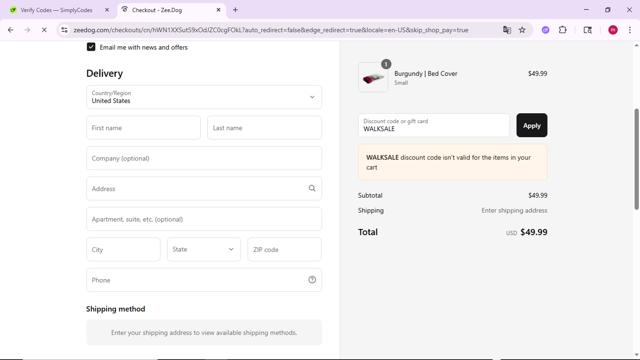Click the Enter shipping address text
The height and width of the screenshot is (360, 640).
(x=514, y=211)
